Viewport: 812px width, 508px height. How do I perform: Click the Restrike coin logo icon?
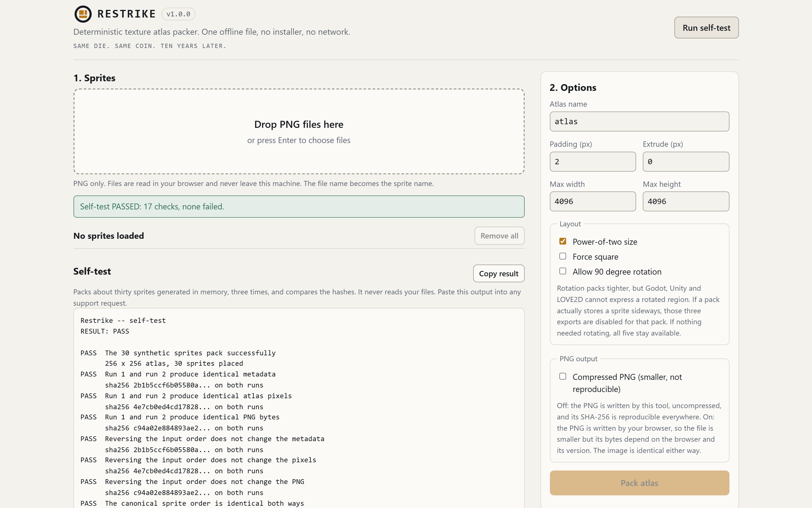pos(83,14)
